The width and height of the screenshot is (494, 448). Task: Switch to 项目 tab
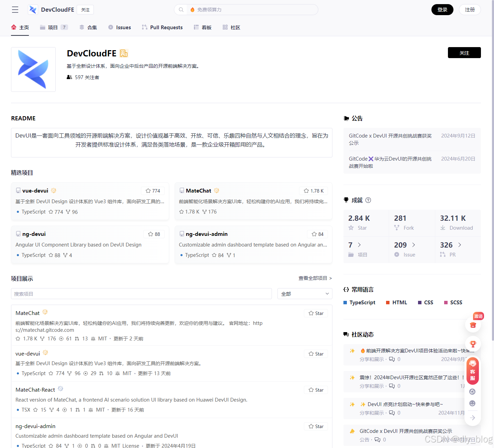pyautogui.click(x=54, y=28)
